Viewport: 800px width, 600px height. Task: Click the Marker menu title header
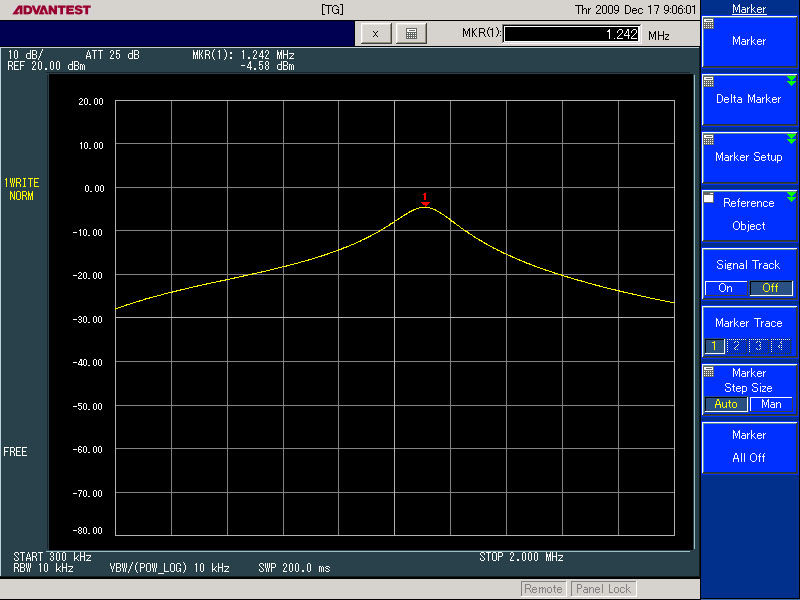click(x=749, y=9)
